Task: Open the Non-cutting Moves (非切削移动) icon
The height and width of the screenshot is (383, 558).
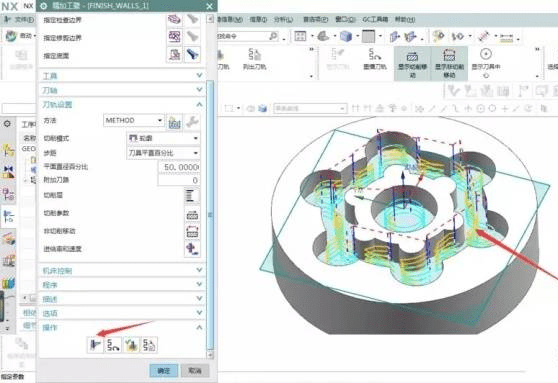Action: click(x=192, y=232)
